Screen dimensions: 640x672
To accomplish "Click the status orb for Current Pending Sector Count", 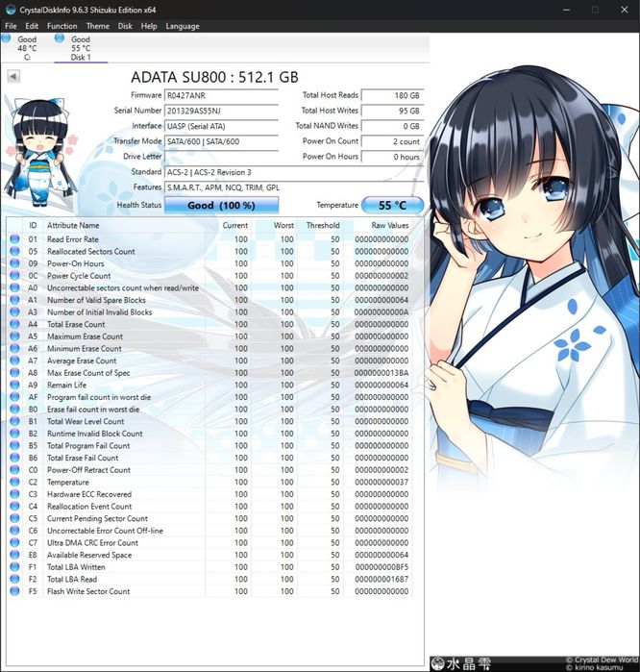I will 14,518.
